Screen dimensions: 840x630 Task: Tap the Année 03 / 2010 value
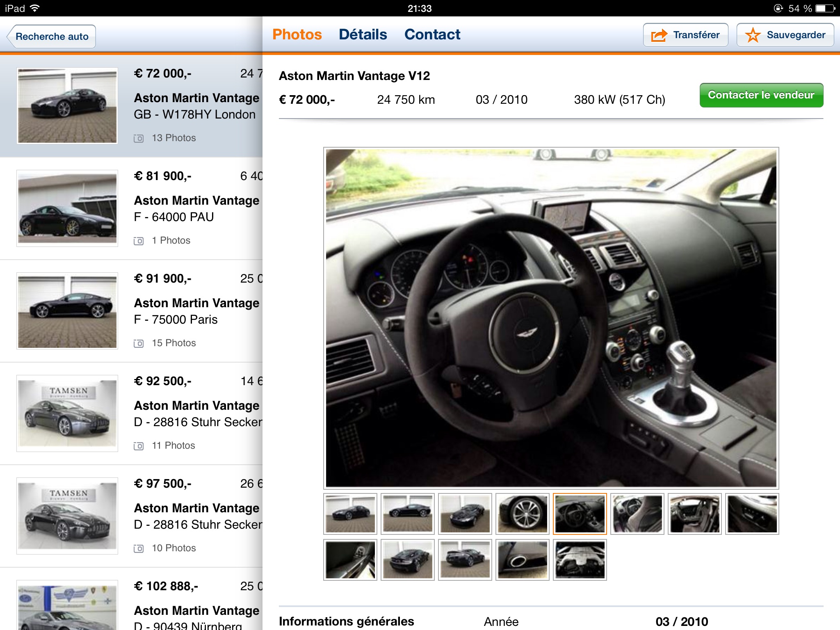[682, 621]
